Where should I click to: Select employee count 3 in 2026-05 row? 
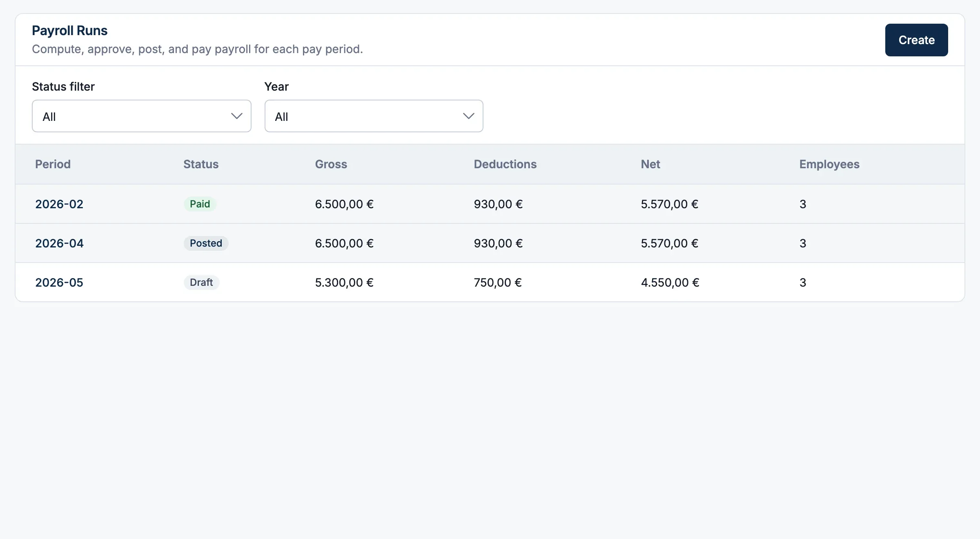(803, 282)
